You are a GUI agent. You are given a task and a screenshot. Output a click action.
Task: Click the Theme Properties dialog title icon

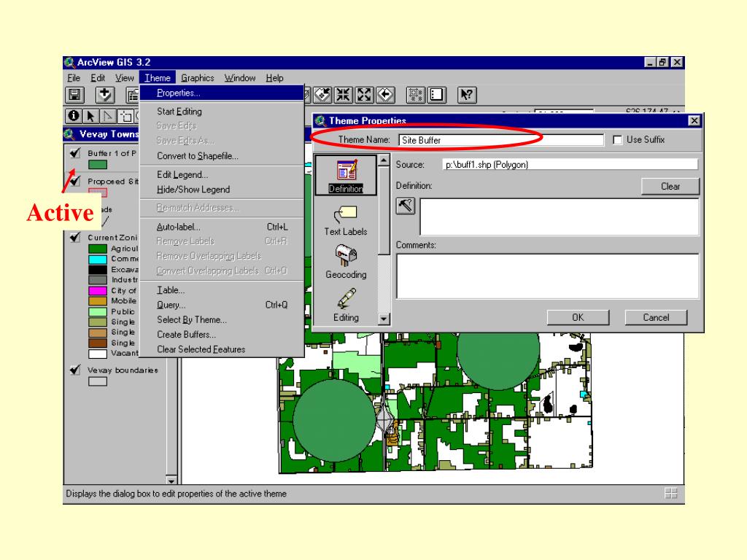coord(321,121)
